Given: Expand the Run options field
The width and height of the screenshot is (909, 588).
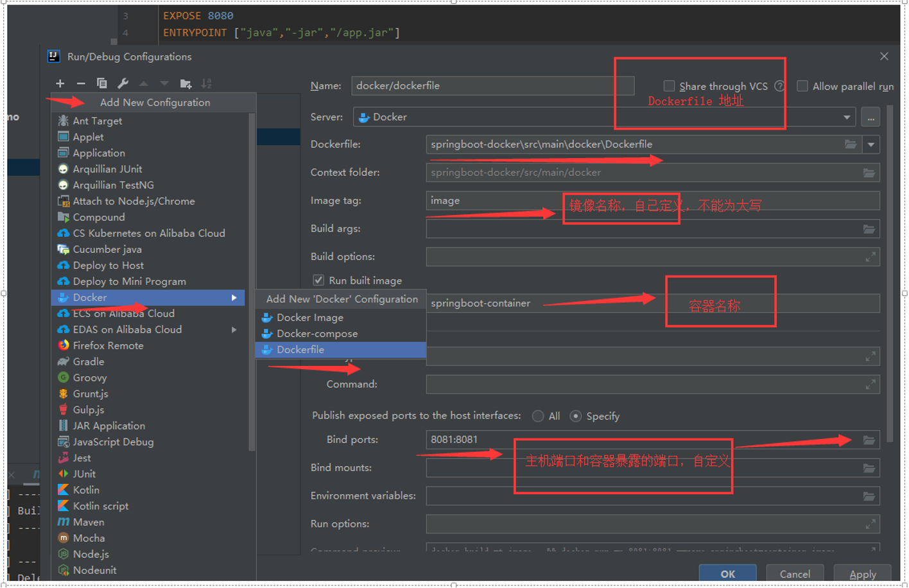Looking at the screenshot, I should point(870,524).
